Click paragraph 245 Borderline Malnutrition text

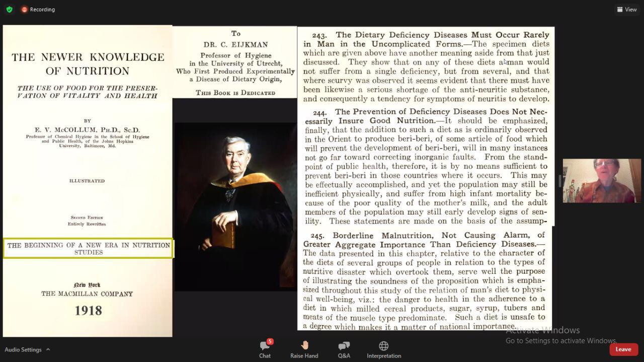click(424, 280)
